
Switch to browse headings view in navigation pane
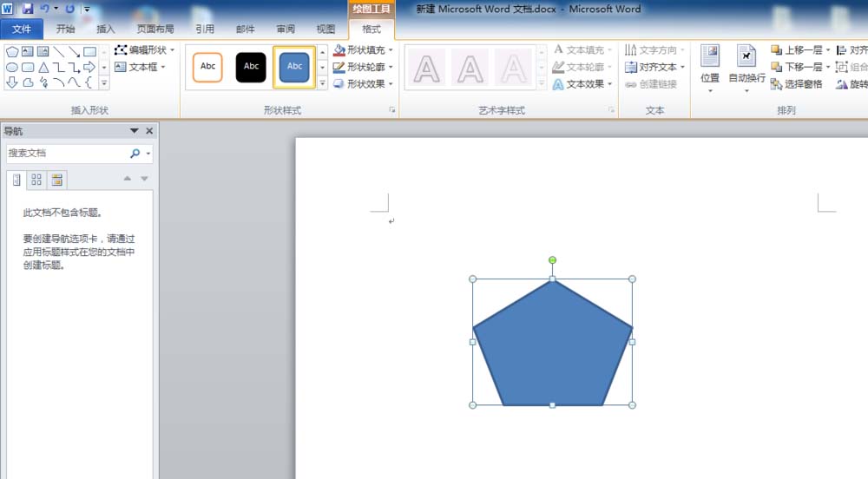point(16,180)
